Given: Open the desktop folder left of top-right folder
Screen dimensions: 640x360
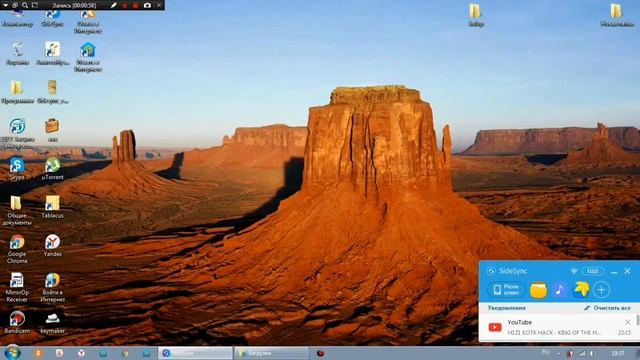Looking at the screenshot, I should point(476,15).
